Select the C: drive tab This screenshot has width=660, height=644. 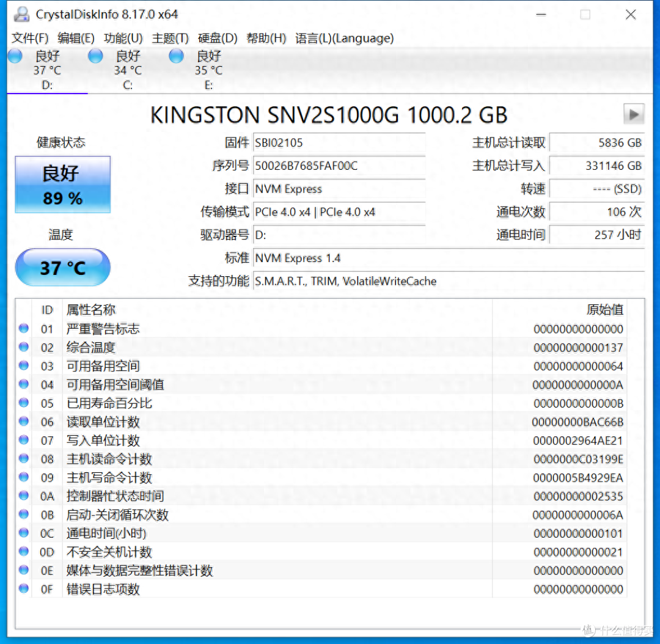(x=128, y=70)
